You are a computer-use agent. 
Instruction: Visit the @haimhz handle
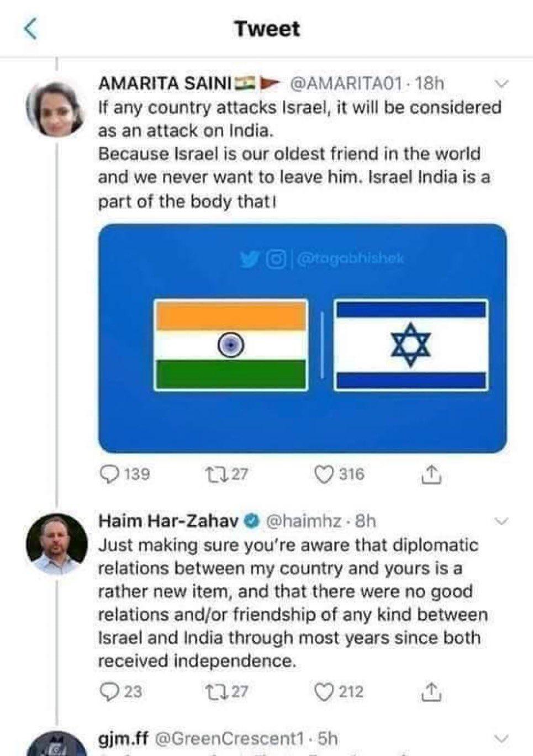click(307, 521)
